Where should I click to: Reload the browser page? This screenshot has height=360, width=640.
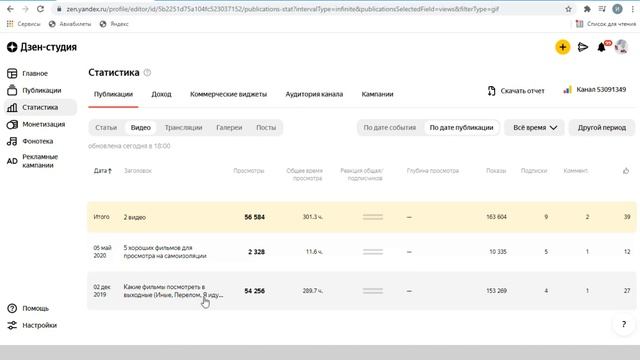pos(40,9)
